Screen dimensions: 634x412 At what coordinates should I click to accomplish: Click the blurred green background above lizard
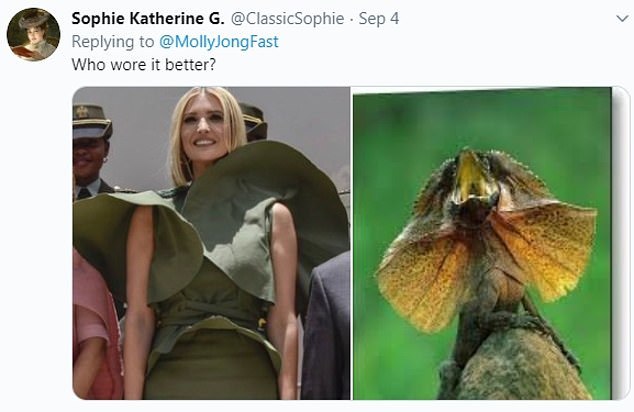481,119
